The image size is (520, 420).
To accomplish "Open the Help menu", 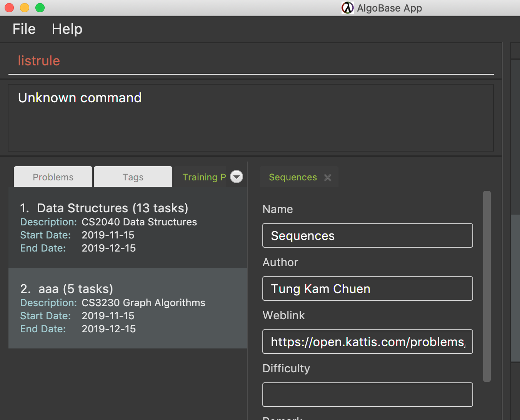I will [x=67, y=29].
